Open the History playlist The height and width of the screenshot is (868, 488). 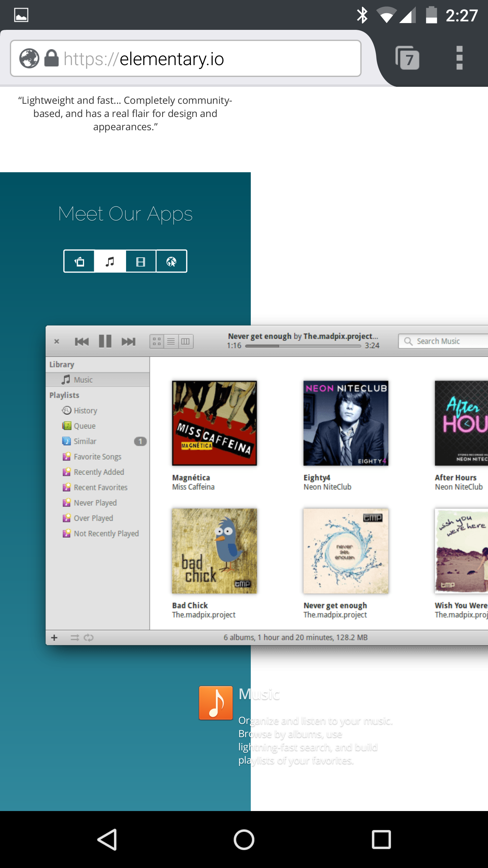[x=98, y=411]
